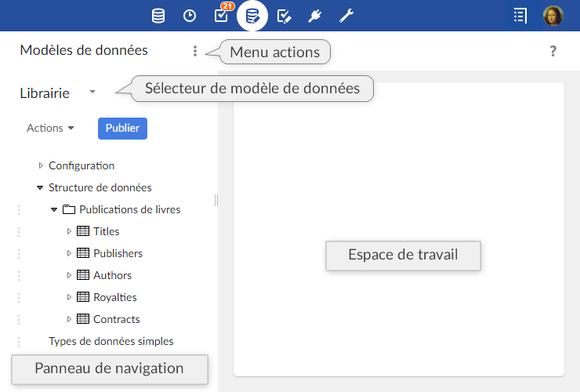The image size is (580, 392).
Task: Open the checklist edit icon
Action: (284, 15)
